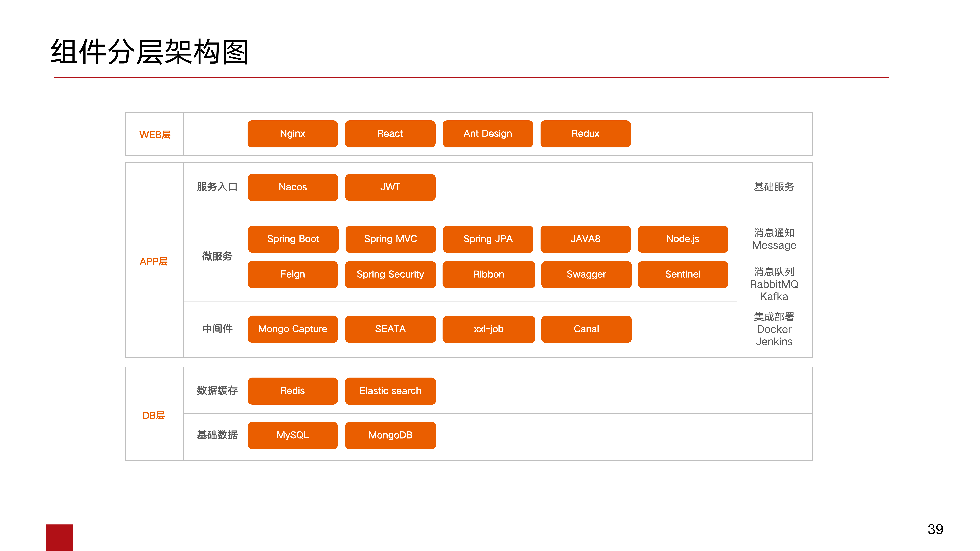Click the Redis cache box
This screenshot has width=980, height=551.
point(293,391)
